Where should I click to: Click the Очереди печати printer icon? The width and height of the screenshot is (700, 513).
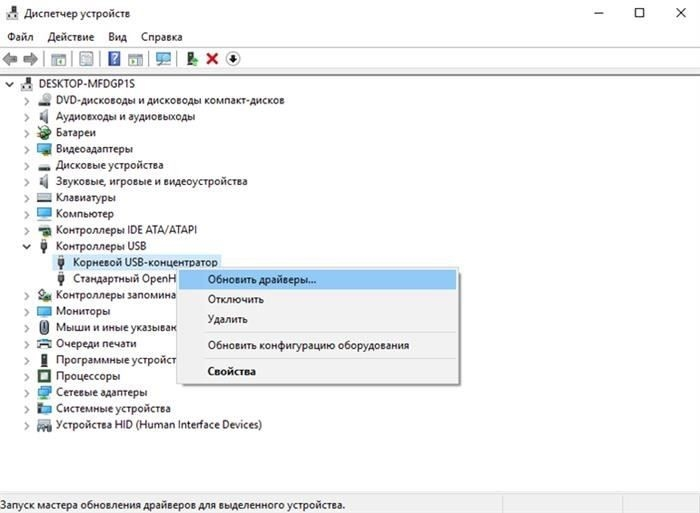point(44,343)
